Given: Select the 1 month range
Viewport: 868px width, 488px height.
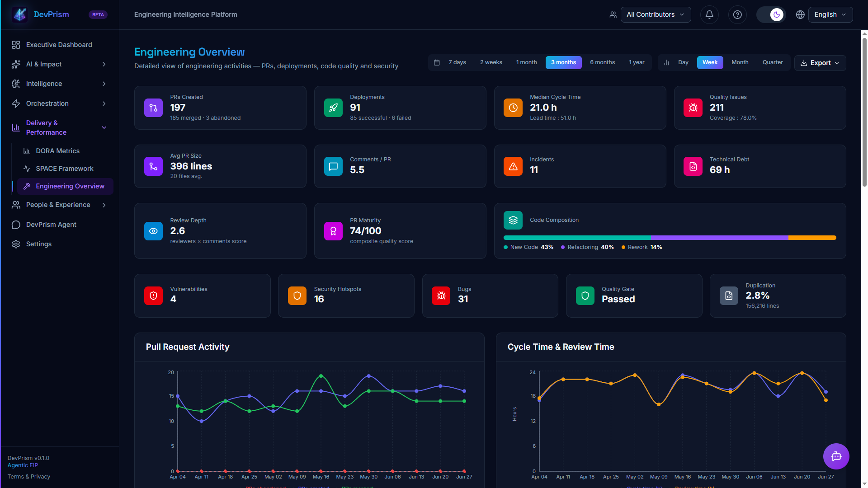Looking at the screenshot, I should pos(526,62).
